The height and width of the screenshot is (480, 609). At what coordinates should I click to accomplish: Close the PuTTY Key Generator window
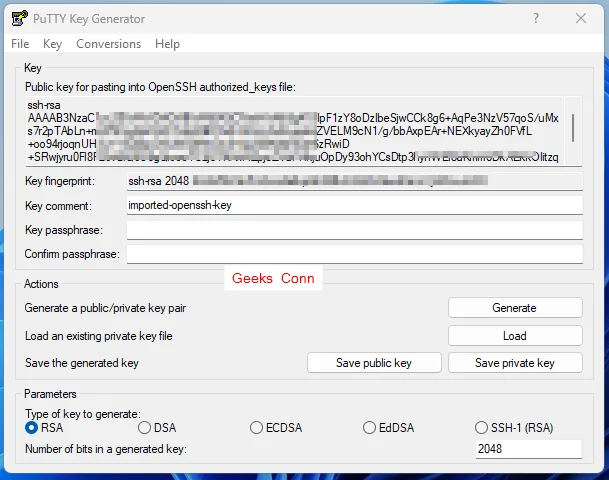[x=581, y=18]
